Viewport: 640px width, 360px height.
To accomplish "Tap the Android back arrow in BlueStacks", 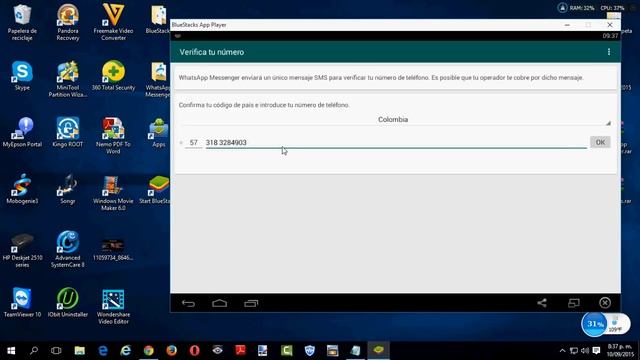I will [188, 303].
